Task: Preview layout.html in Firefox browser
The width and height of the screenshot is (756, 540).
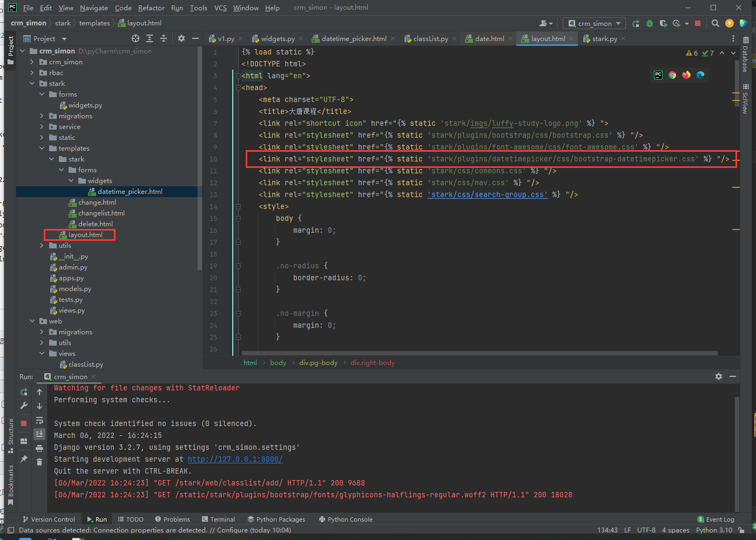Action: pos(686,75)
